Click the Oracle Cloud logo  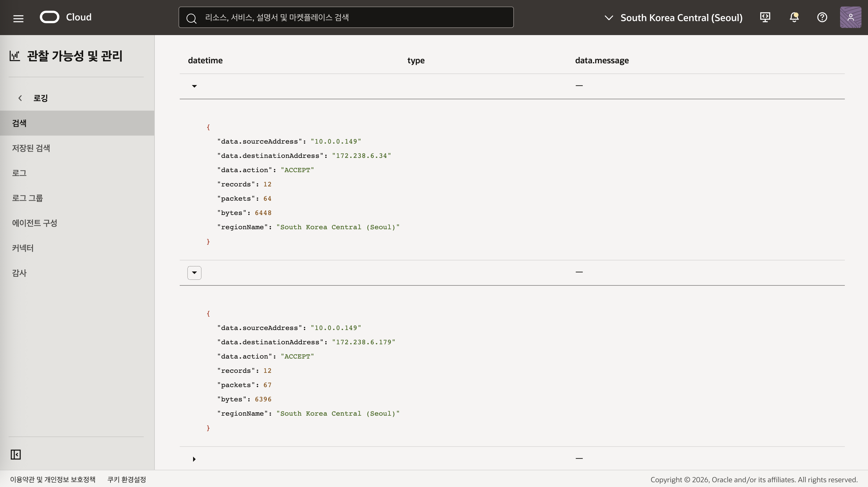pos(50,17)
